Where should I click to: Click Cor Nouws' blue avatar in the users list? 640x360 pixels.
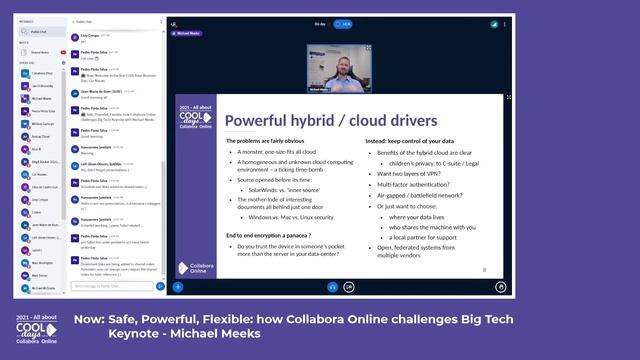25,174
